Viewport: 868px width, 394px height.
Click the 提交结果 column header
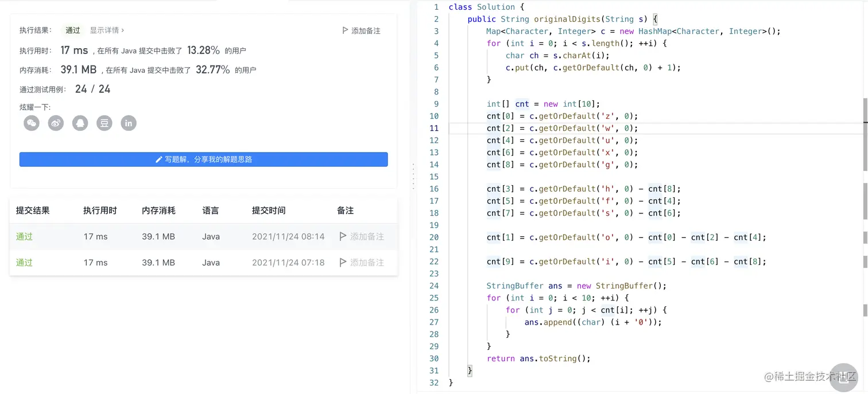click(33, 210)
